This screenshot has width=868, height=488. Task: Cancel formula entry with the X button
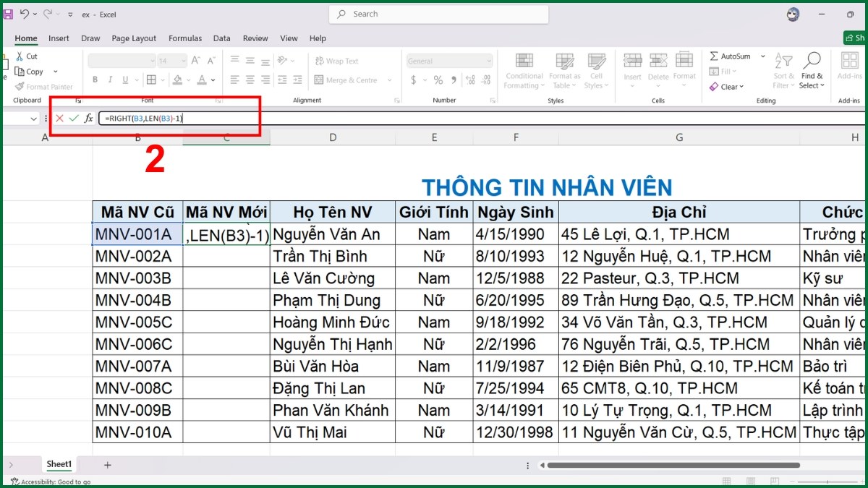click(59, 119)
